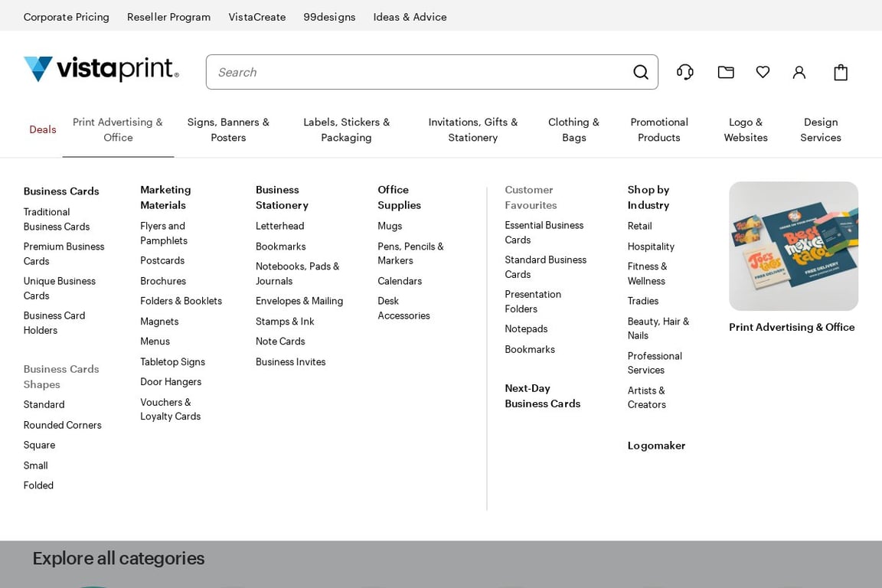This screenshot has width=882, height=588.
Task: Open Folders & Booklets
Action: 181,301
